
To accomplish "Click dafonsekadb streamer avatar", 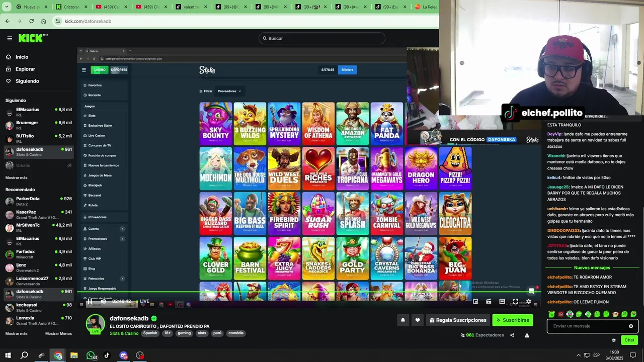I will click(x=96, y=324).
